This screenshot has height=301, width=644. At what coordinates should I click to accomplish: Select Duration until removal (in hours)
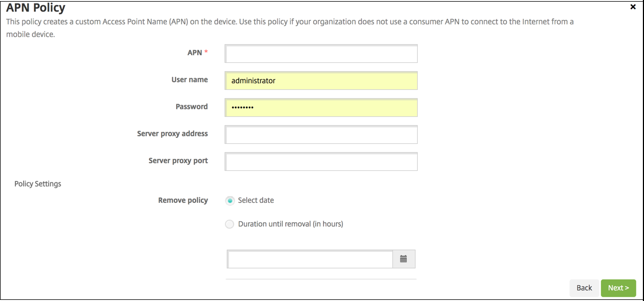[x=230, y=224]
